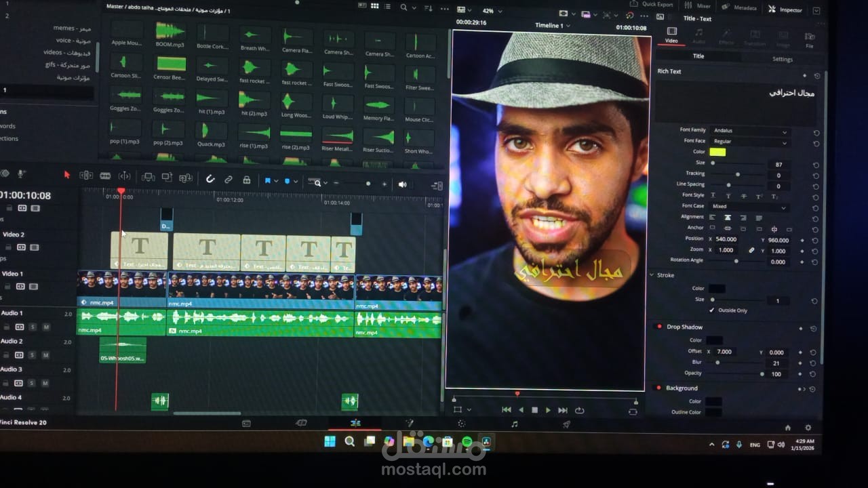Screen dimensions: 868x488
Task: Click the Insert Clip icon
Action: pyautogui.click(x=148, y=177)
